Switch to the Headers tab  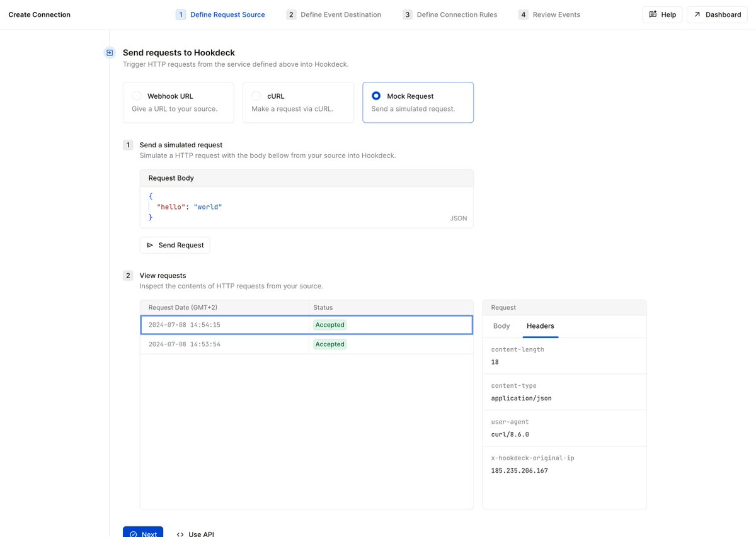tap(541, 326)
